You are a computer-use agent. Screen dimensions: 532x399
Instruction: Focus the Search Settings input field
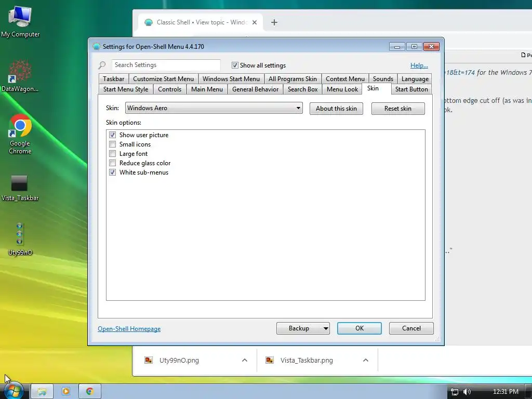click(x=166, y=65)
